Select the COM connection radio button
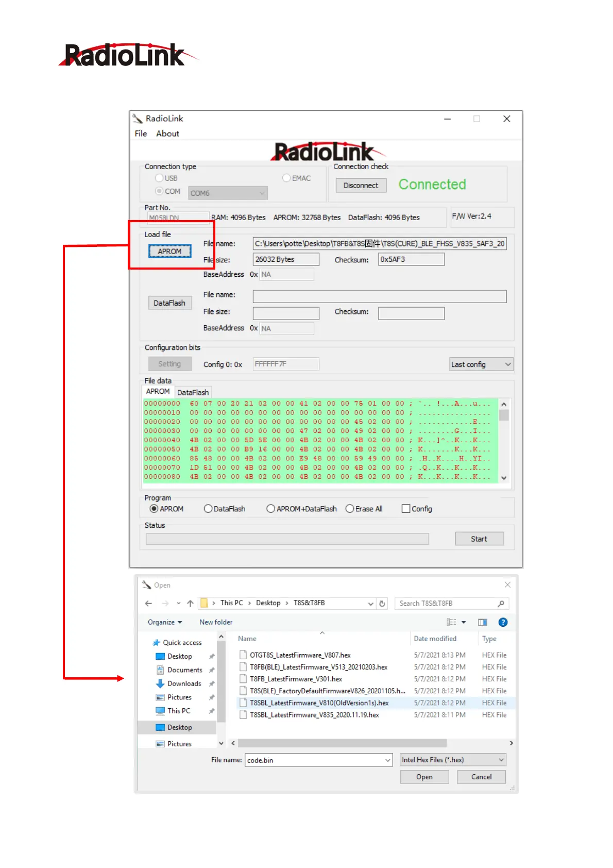This screenshot has height=868, width=613. 159,191
